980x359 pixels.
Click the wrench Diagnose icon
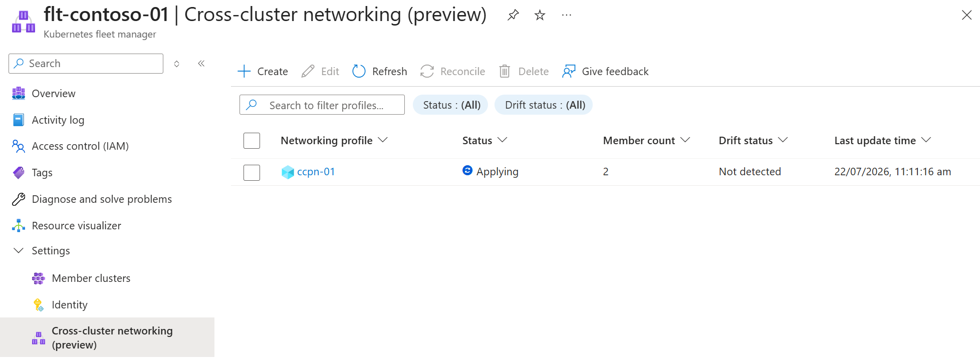(x=19, y=199)
